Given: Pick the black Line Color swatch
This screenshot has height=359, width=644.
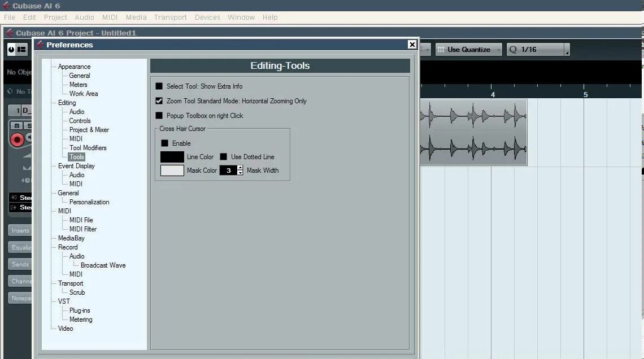Looking at the screenshot, I should pyautogui.click(x=172, y=157).
